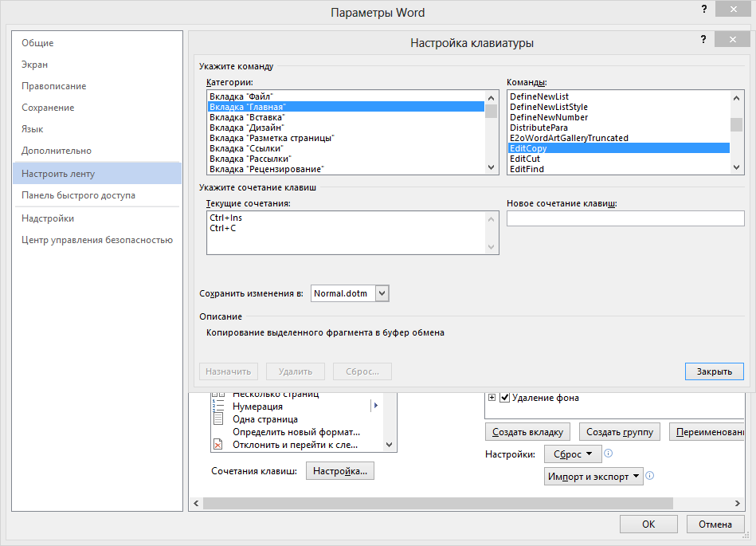
Task: Click the Создать вкладку button
Action: pos(527,432)
